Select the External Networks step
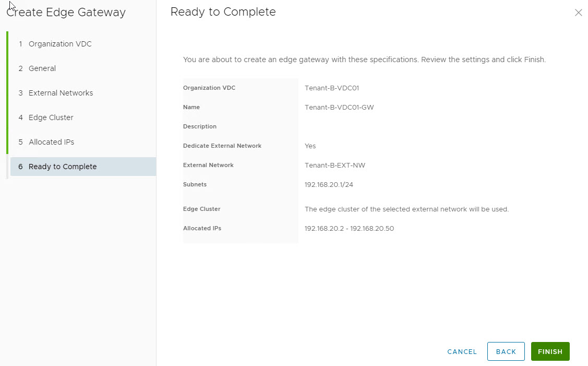This screenshot has width=588, height=366. (x=61, y=93)
